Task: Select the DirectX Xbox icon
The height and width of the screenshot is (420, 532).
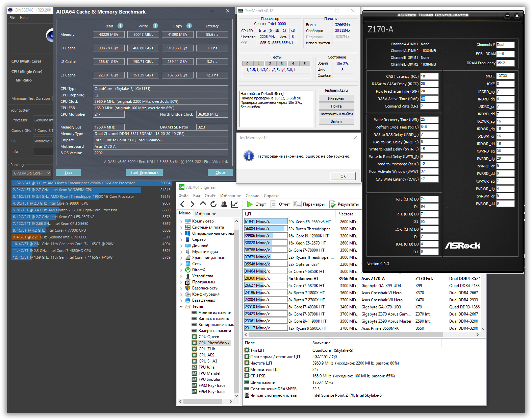Action: [188, 270]
